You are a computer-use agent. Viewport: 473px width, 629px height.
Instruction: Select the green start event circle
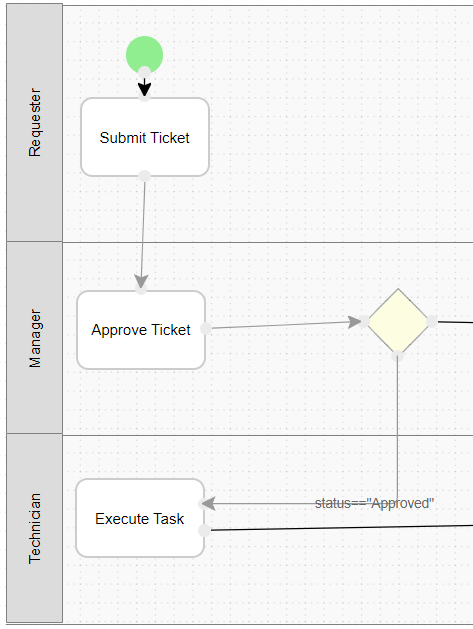tap(144, 55)
